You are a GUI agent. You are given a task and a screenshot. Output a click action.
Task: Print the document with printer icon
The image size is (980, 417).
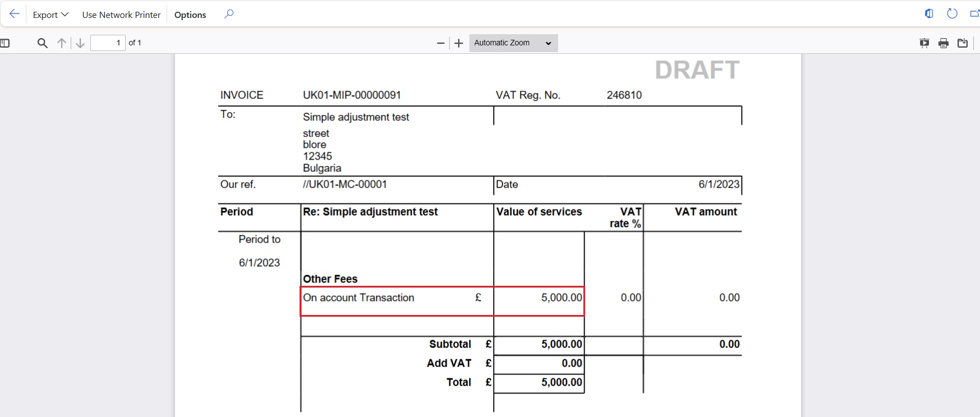click(944, 43)
